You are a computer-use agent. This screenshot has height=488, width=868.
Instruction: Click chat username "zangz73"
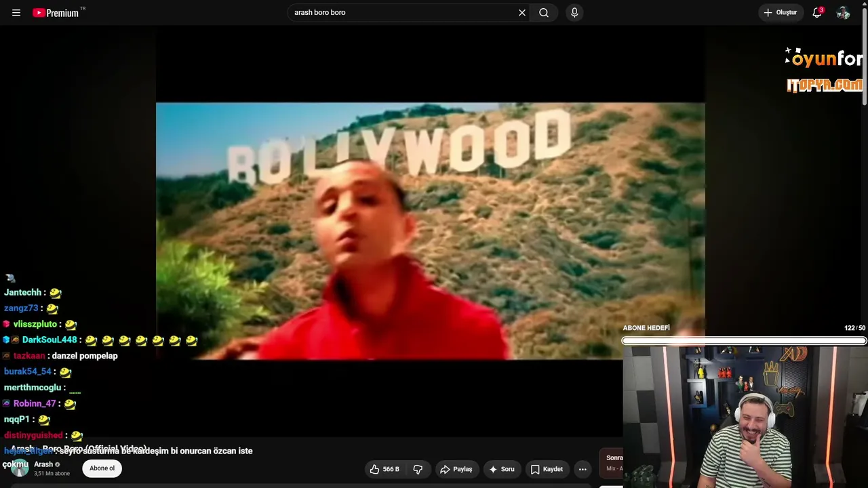[x=21, y=308]
